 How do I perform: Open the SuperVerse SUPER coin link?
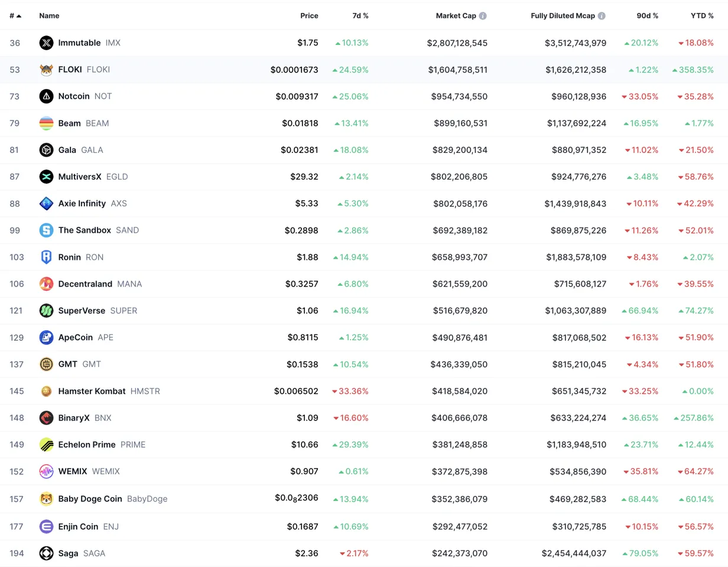point(82,311)
